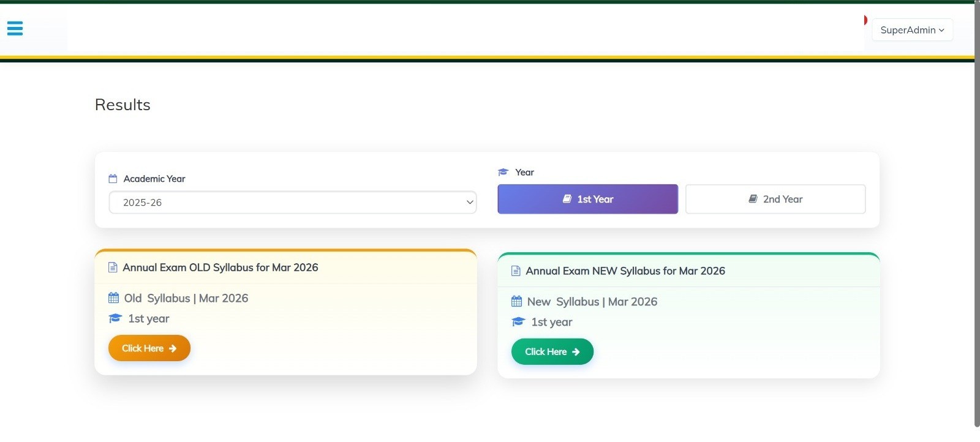Click the calendar icon next to Old Syllabus | Mar 2026
980x442 pixels.
pos(113,298)
